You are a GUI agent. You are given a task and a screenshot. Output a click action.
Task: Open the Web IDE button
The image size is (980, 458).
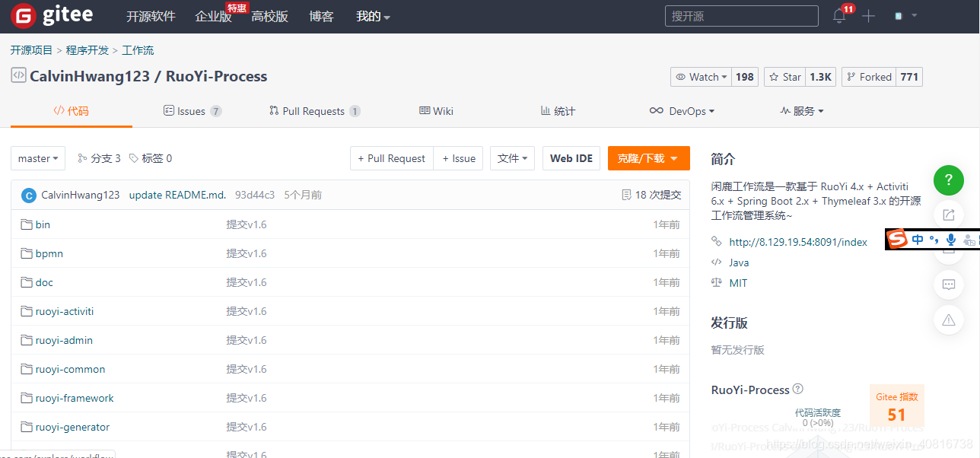point(571,158)
